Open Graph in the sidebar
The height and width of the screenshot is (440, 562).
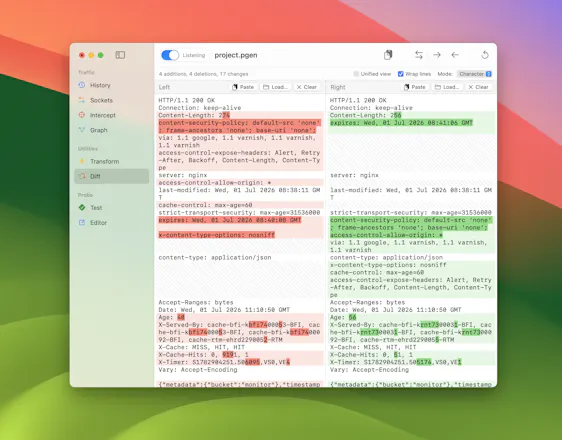coord(112,130)
